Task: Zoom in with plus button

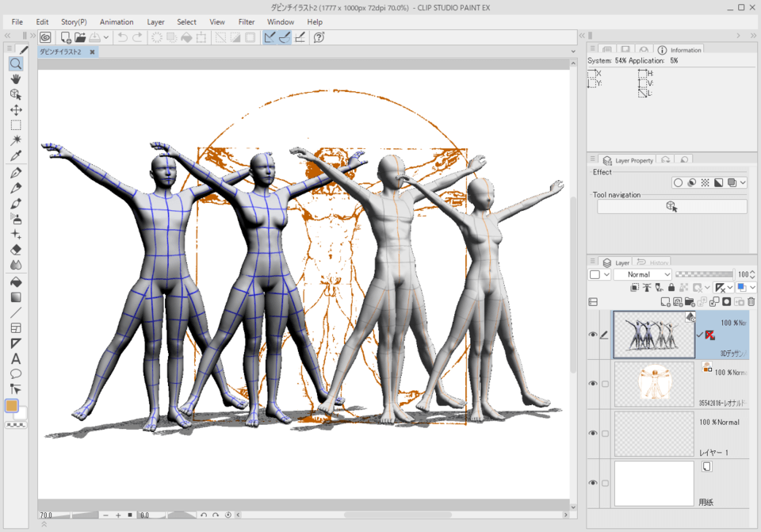Action: tap(118, 515)
